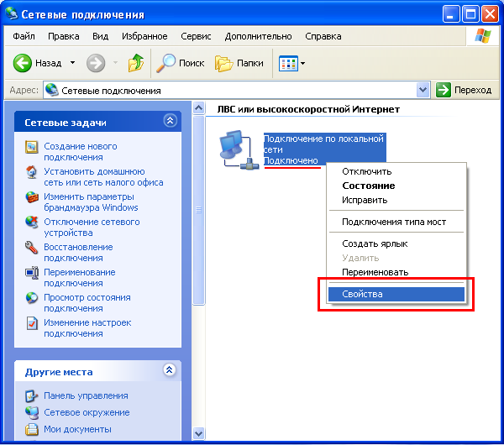Choose Отключить in context menu
This screenshot has height=445, width=504.
coord(396,171)
